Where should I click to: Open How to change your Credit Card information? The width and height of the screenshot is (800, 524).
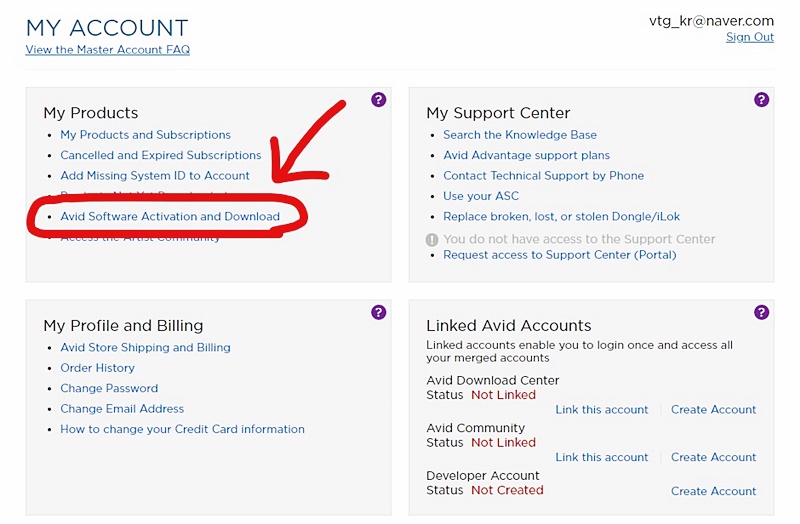tap(182, 429)
